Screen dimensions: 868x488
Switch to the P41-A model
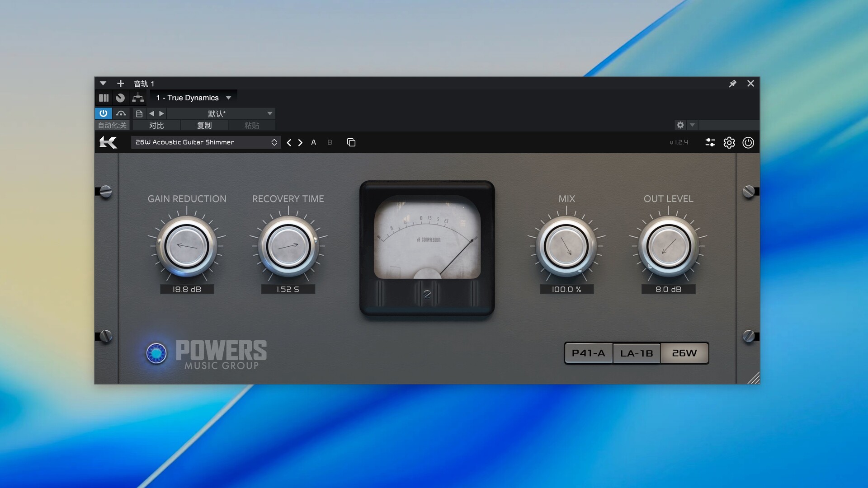click(588, 353)
